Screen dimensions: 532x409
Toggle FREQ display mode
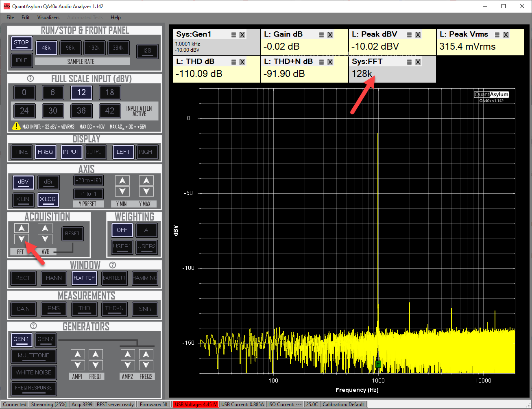[45, 152]
